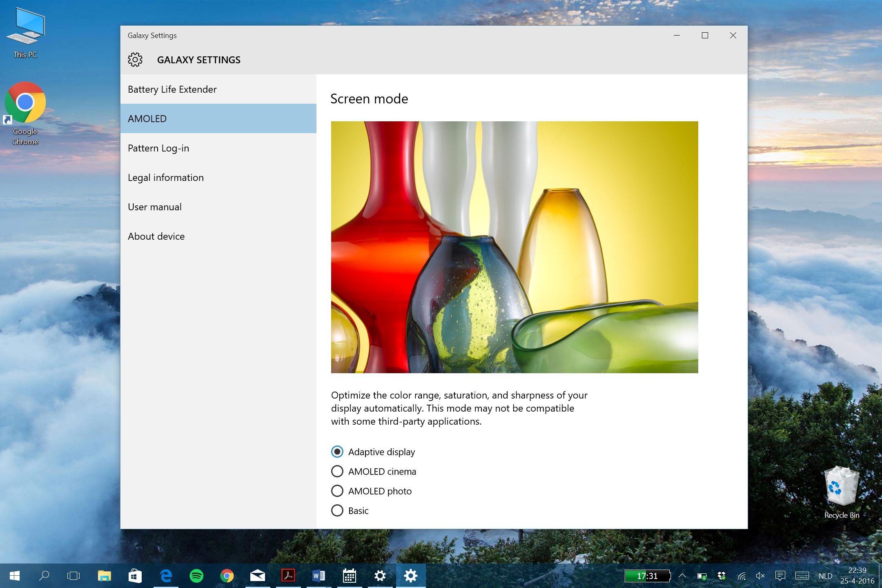Select the Adaptive display radio button
The height and width of the screenshot is (588, 882).
pyautogui.click(x=337, y=452)
